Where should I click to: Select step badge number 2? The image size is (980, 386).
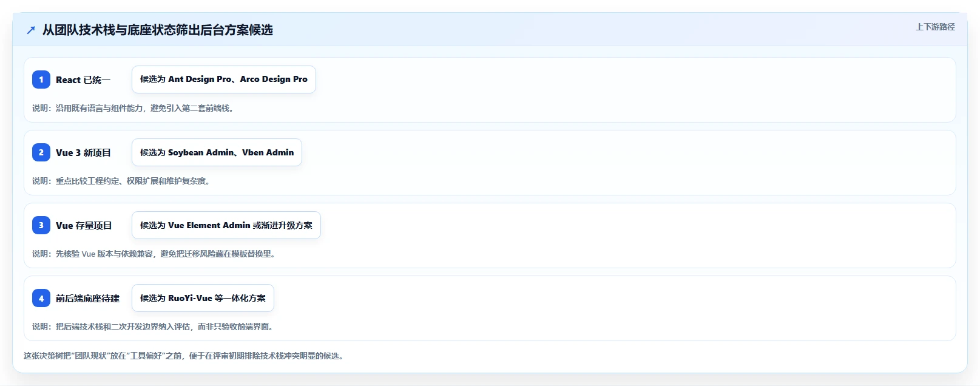[41, 152]
